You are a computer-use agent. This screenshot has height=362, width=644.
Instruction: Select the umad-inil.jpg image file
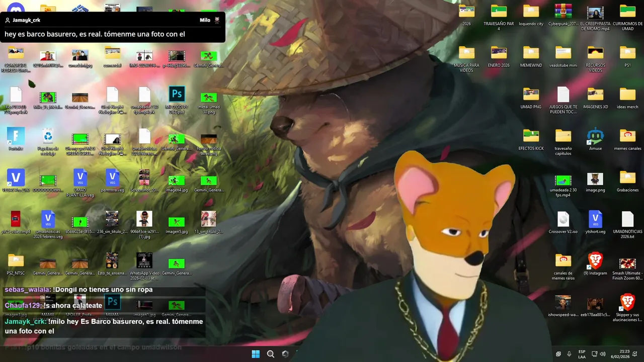coord(80,58)
